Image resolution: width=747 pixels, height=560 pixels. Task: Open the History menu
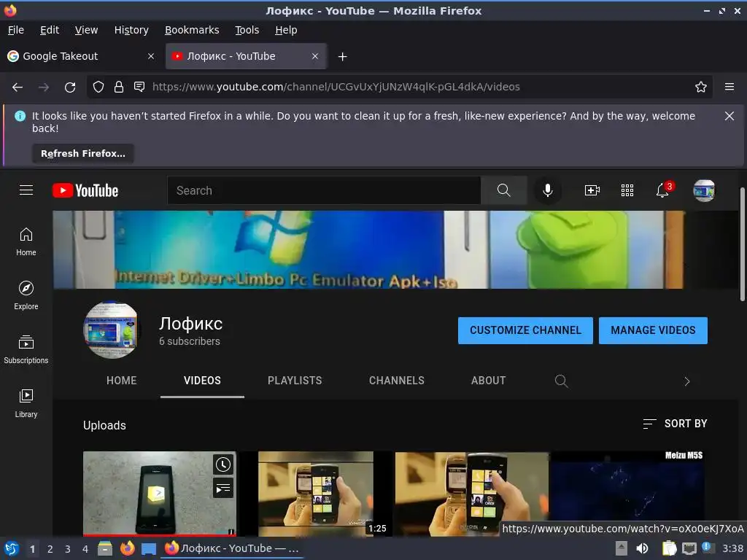point(131,30)
